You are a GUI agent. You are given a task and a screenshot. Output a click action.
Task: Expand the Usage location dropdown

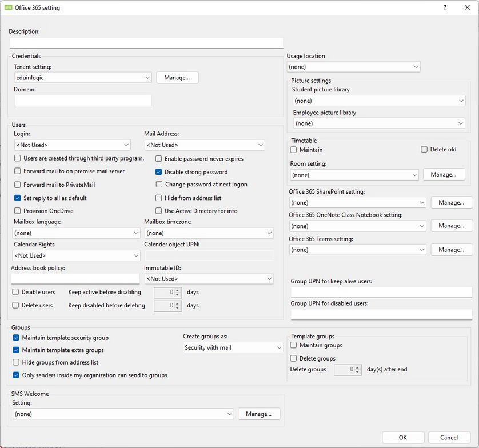[353, 67]
